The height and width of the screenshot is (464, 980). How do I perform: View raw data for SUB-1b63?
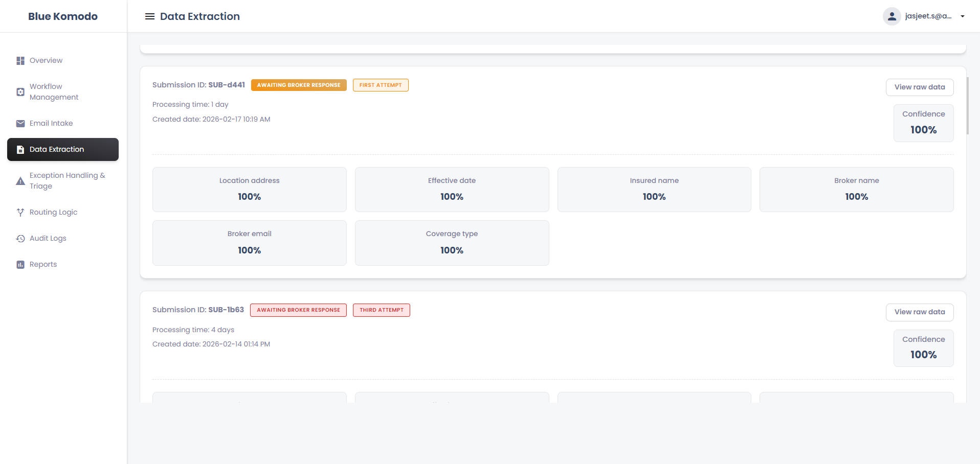[919, 312]
